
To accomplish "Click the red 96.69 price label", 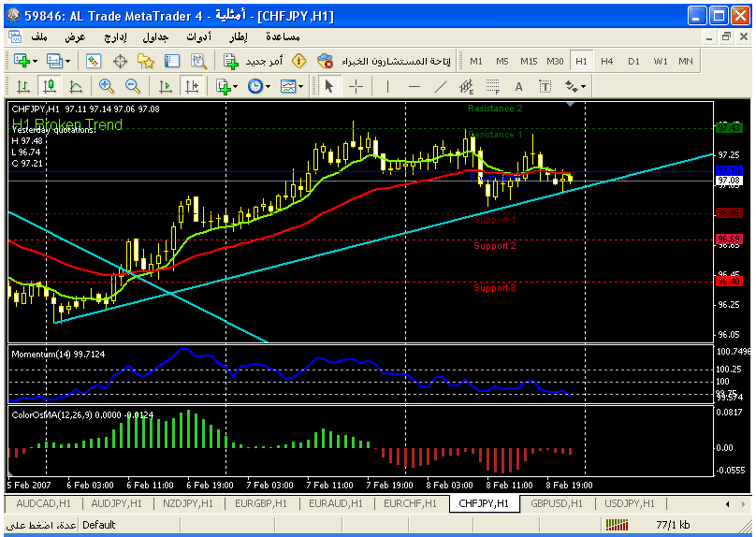I will (728, 239).
